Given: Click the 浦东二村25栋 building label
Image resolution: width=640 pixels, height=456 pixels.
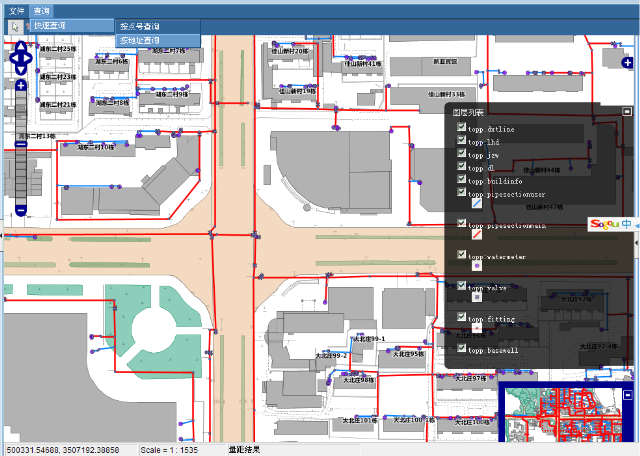Looking at the screenshot, I should [x=58, y=49].
